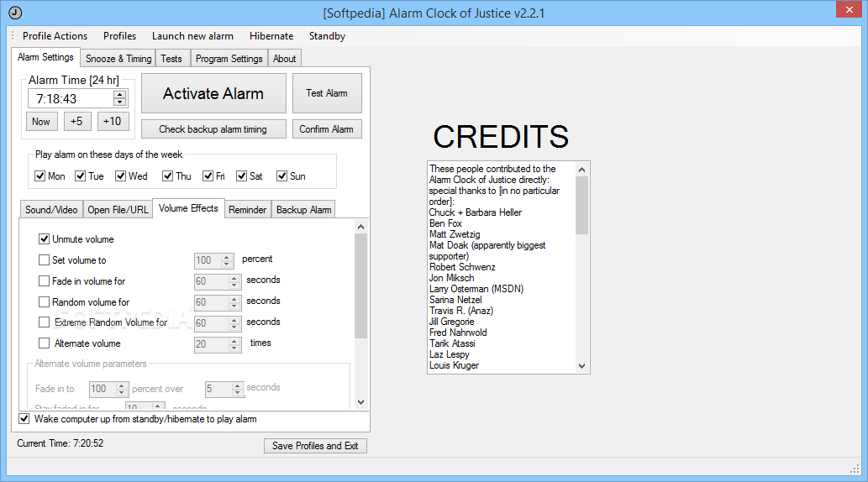Screen dimensions: 868x482
Task: Click the Random volume seconds spinner
Action: click(x=218, y=302)
